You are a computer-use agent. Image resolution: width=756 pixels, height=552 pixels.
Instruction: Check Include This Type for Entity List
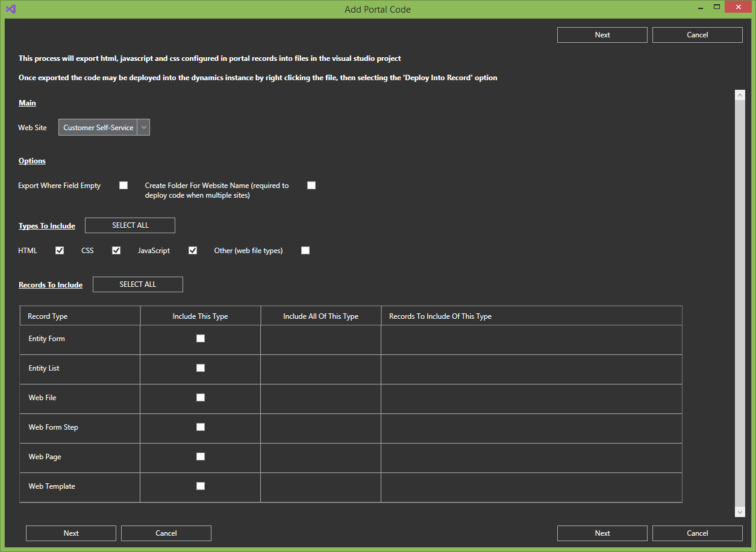click(x=200, y=368)
